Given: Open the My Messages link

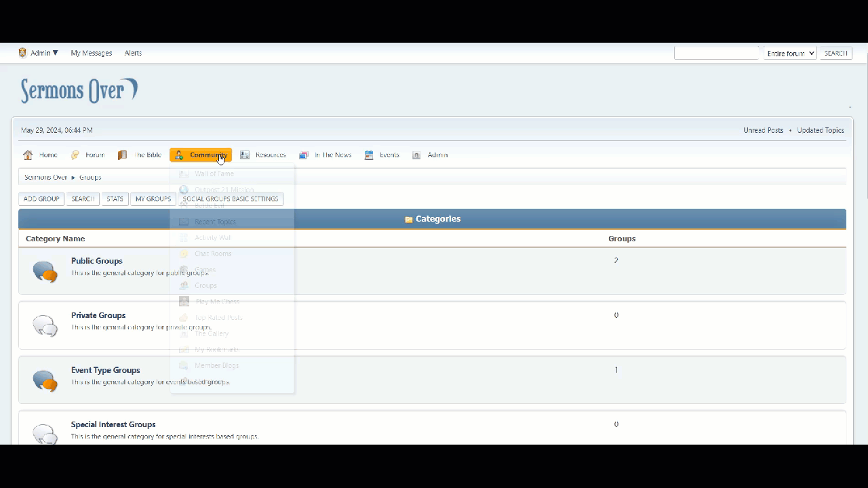Looking at the screenshot, I should (x=91, y=53).
